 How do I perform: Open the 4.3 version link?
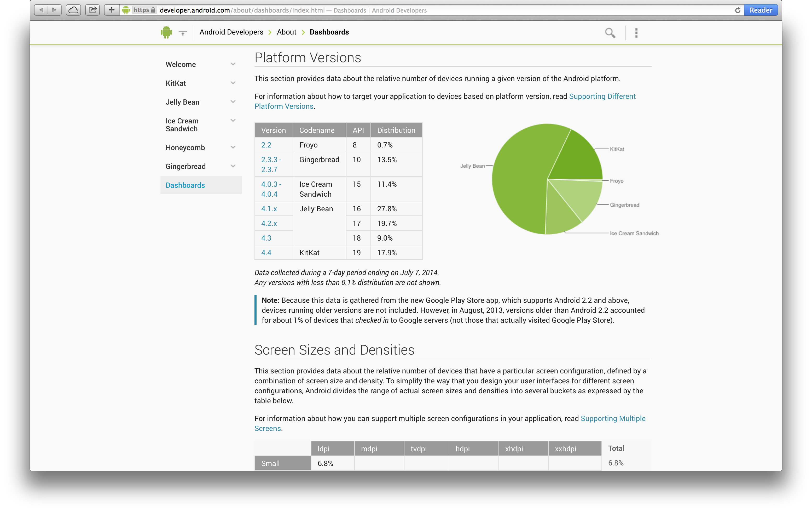tap(266, 238)
